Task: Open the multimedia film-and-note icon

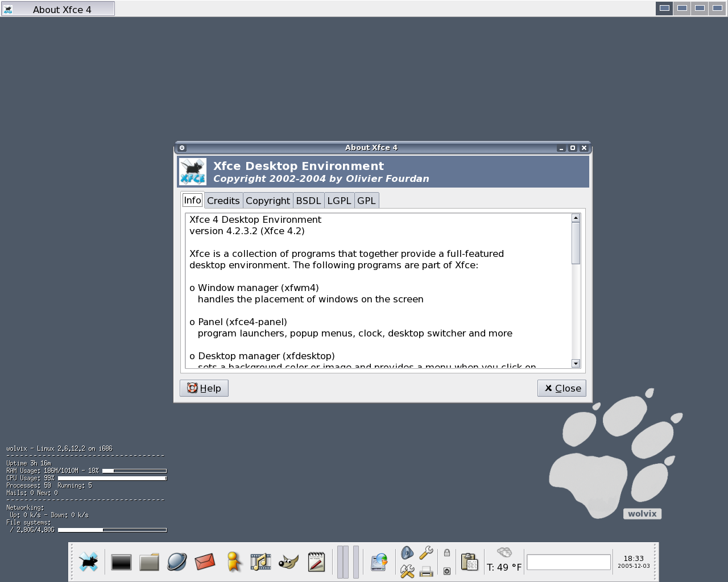Action: pos(260,562)
